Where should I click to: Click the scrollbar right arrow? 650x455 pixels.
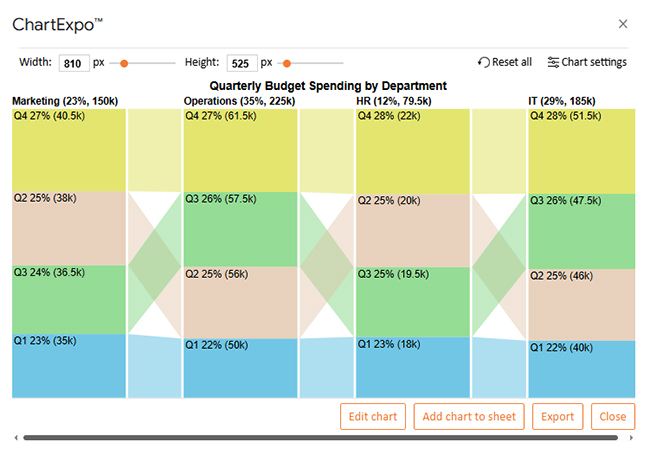(634, 438)
